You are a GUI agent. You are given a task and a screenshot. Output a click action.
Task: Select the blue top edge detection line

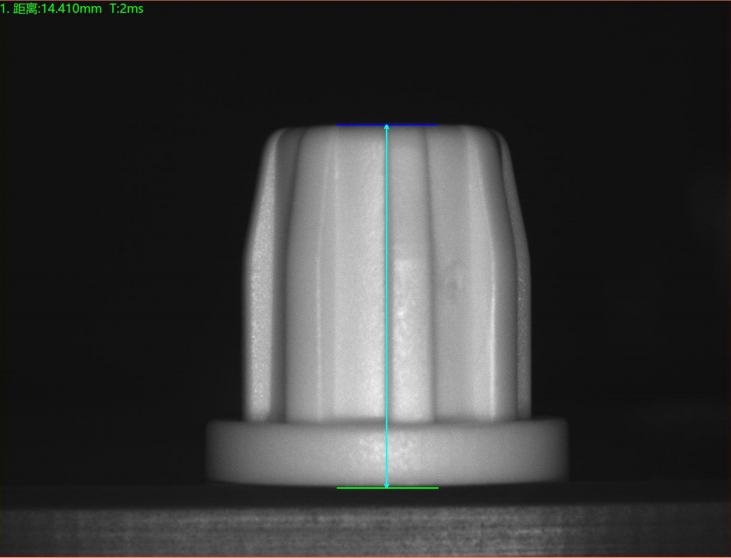coord(410,125)
